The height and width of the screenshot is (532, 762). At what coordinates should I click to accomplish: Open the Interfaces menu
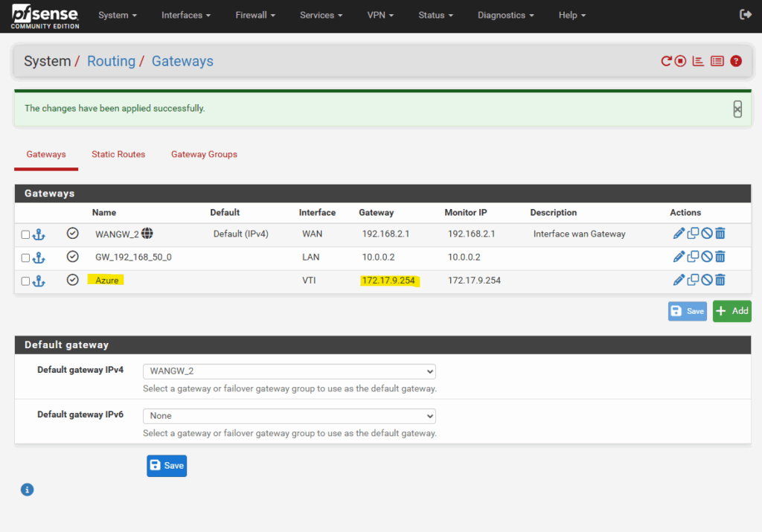click(x=186, y=15)
